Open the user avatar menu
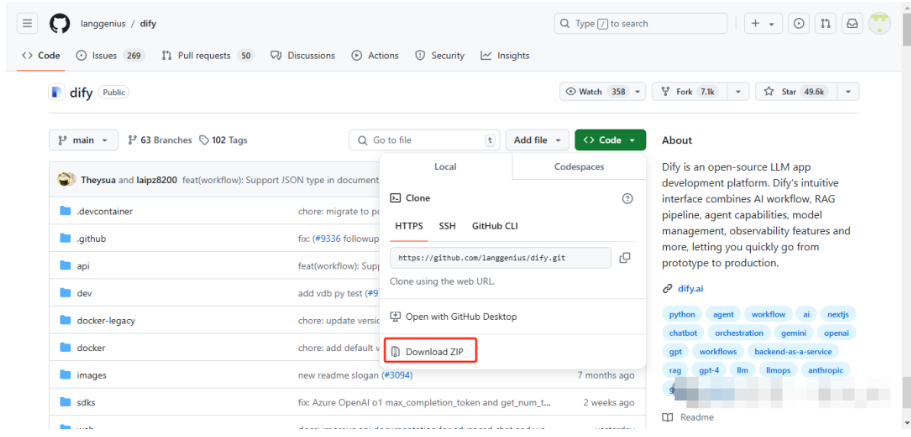The width and height of the screenshot is (911, 437). 880,24
